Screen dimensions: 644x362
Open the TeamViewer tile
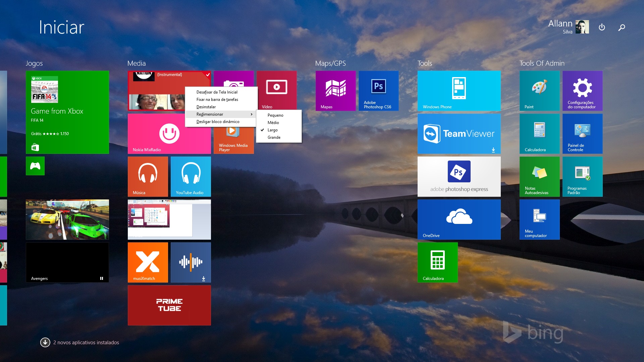459,134
